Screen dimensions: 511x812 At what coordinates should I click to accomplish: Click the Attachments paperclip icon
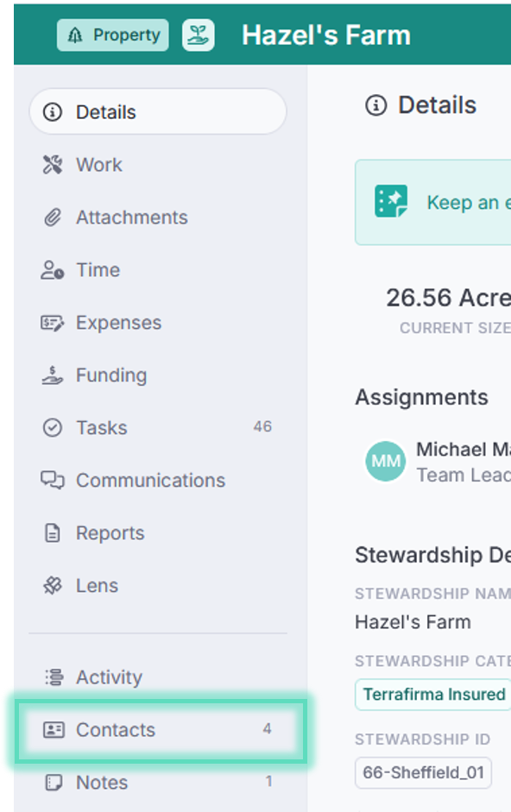53,217
